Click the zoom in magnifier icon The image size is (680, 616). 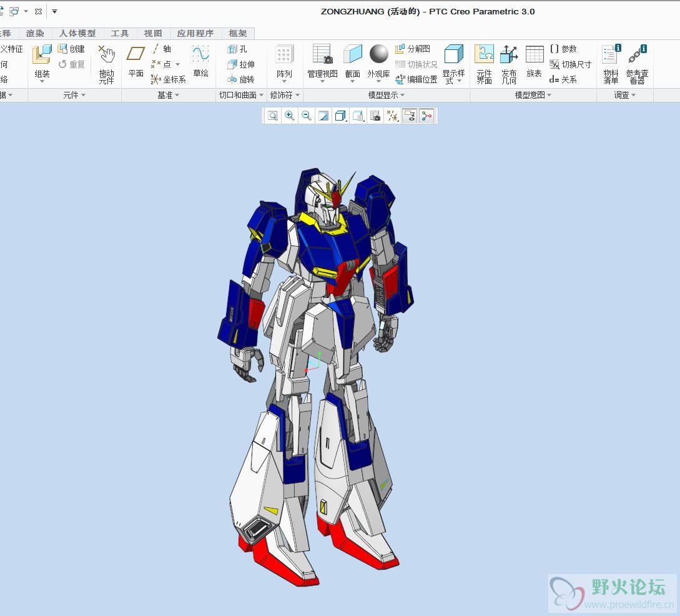tap(289, 116)
